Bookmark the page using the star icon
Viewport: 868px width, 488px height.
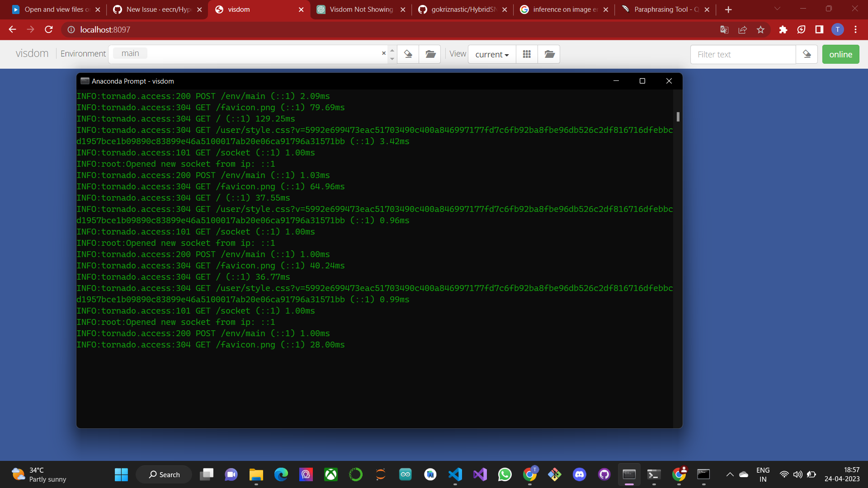(x=760, y=29)
